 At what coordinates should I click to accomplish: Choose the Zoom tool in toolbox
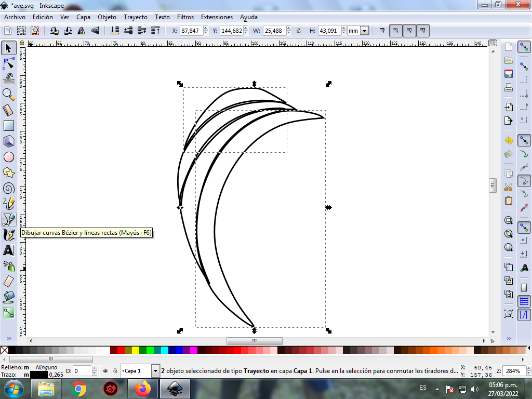pyautogui.click(x=8, y=94)
